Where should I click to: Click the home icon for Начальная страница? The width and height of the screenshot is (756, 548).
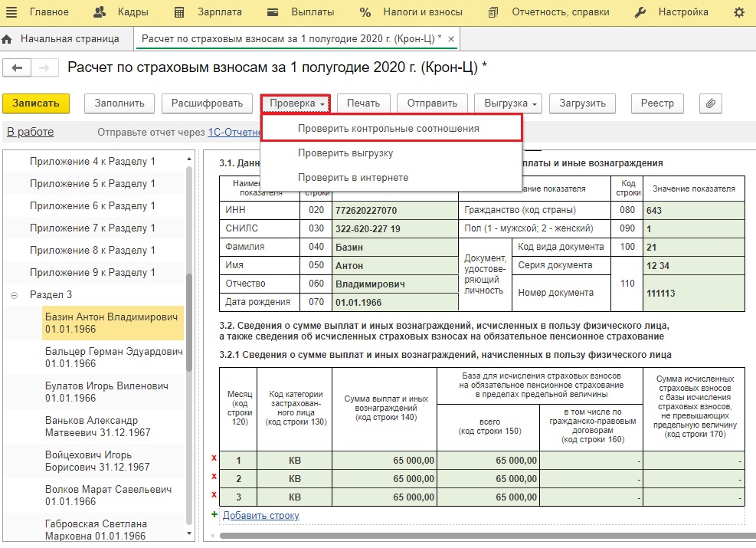point(7,39)
